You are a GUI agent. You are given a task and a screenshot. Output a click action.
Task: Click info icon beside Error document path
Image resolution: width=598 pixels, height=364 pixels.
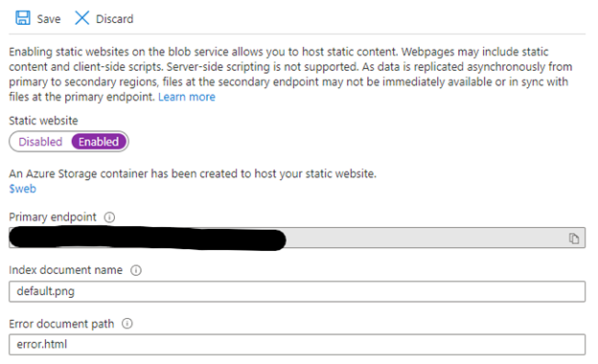pyautogui.click(x=127, y=324)
